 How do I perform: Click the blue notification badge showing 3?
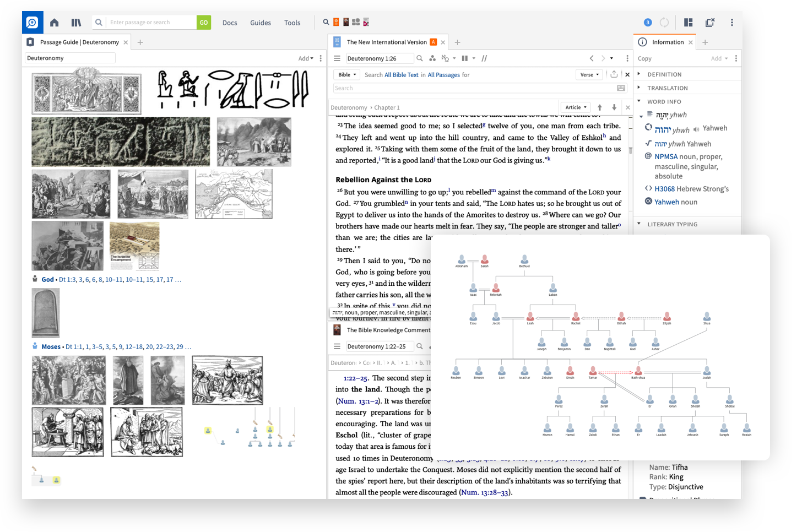pos(648,23)
